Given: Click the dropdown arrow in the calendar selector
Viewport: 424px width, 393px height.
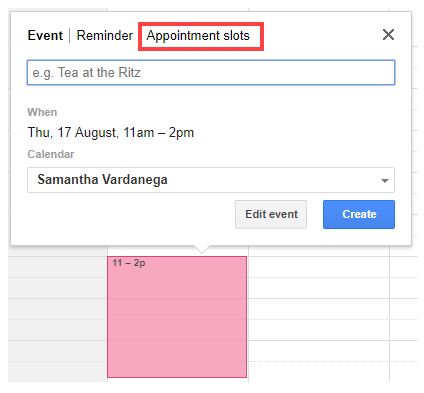Looking at the screenshot, I should pyautogui.click(x=385, y=181).
